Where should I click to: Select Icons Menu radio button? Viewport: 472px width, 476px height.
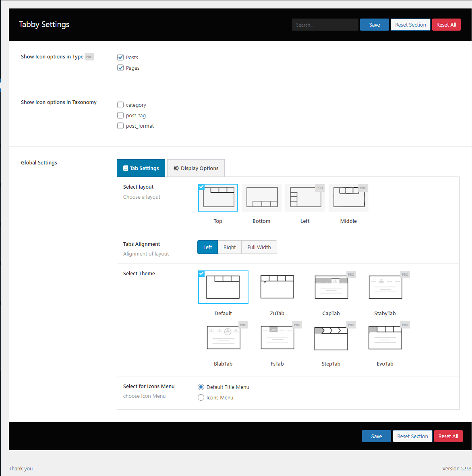[201, 397]
